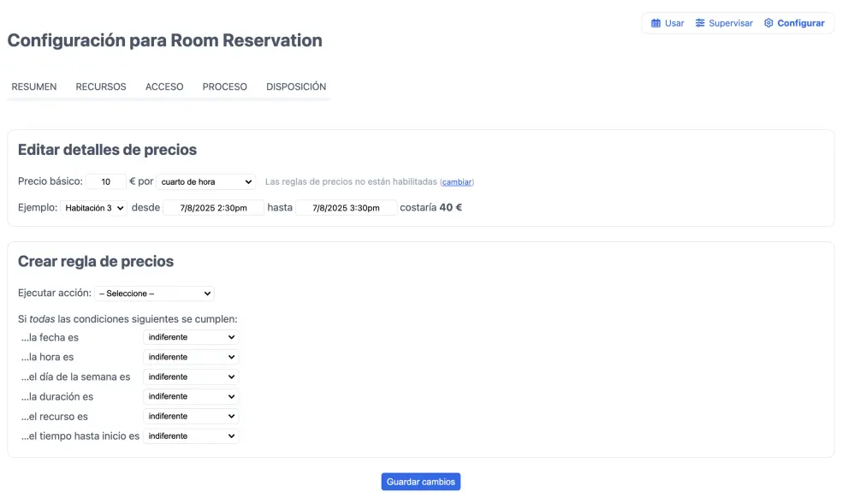Click the 'desde' date field 7/8/2025 2:30pm
Image resolution: width=842 pixels, height=504 pixels.
click(214, 208)
